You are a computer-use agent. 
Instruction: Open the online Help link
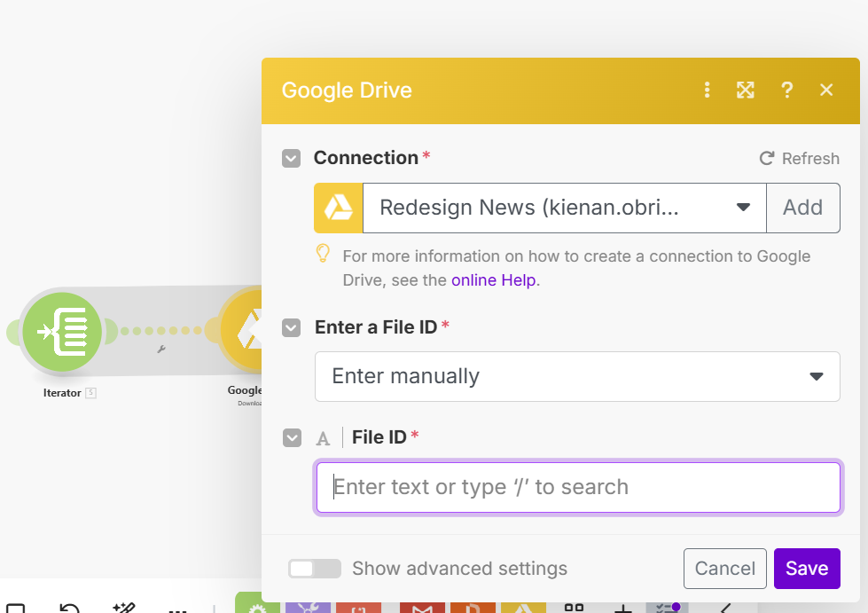[494, 280]
